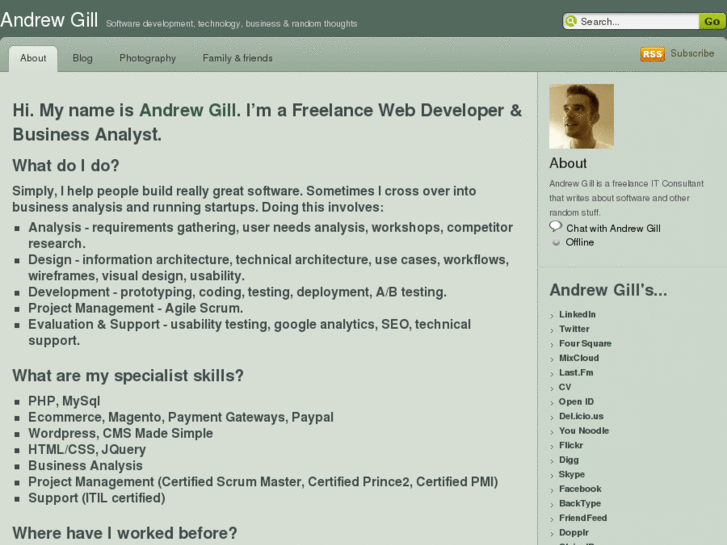Open the FriendFeed link

click(583, 518)
